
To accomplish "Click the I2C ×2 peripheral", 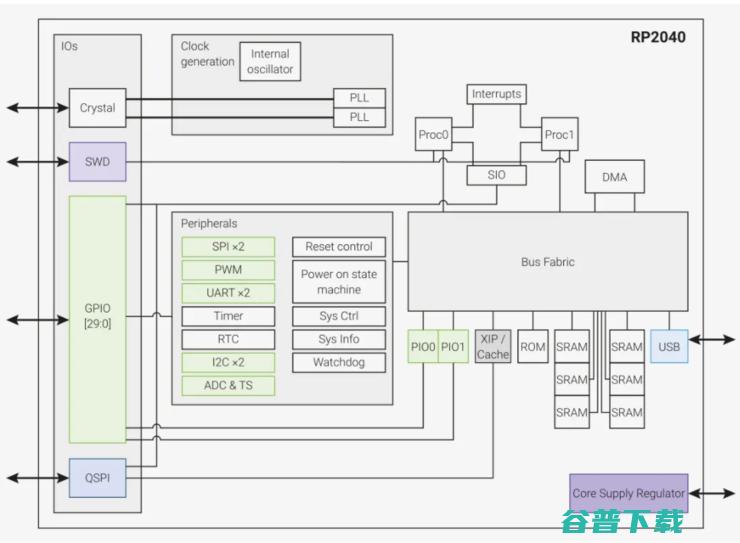I will click(228, 362).
